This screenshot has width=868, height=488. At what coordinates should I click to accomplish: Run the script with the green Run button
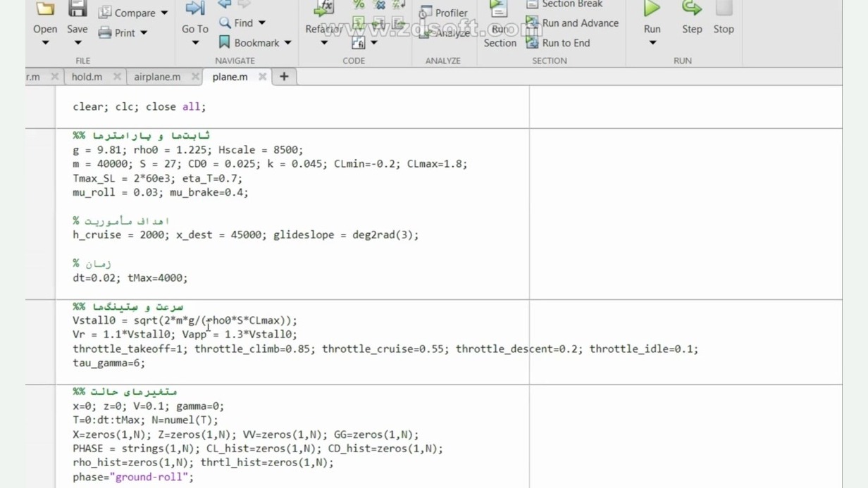[x=652, y=10]
